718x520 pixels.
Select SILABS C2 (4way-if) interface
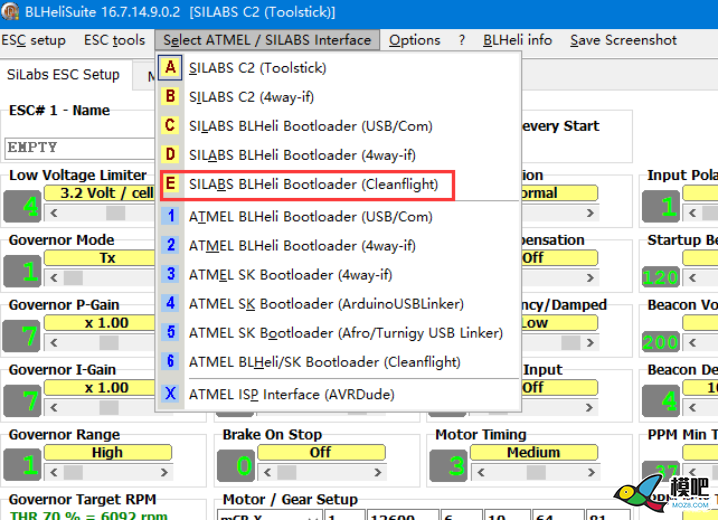point(338,97)
